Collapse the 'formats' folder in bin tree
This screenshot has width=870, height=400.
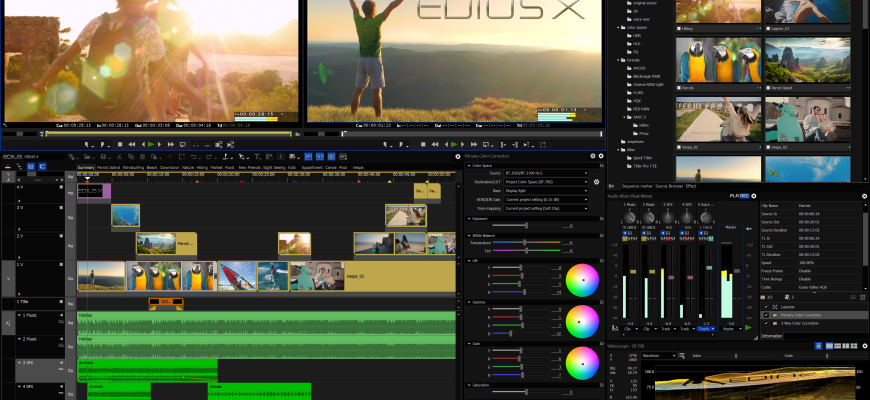tap(618, 60)
